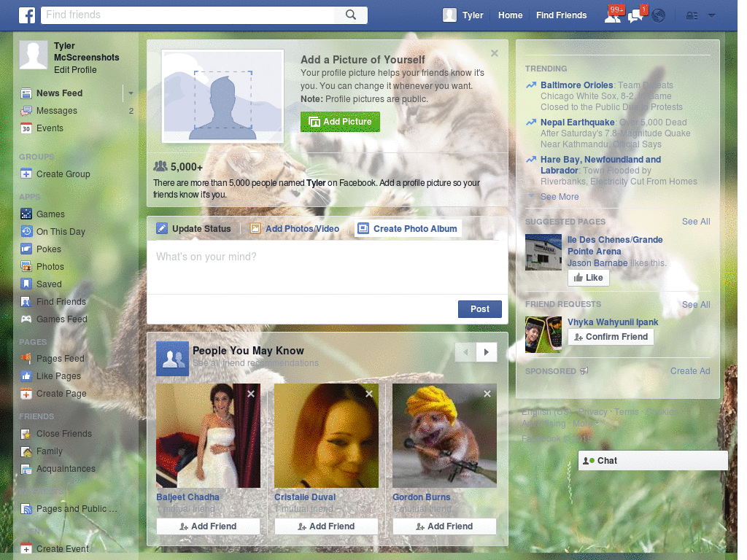The width and height of the screenshot is (747, 560).
Task: Remove Cristalle Duval suggestion
Action: [x=369, y=394]
